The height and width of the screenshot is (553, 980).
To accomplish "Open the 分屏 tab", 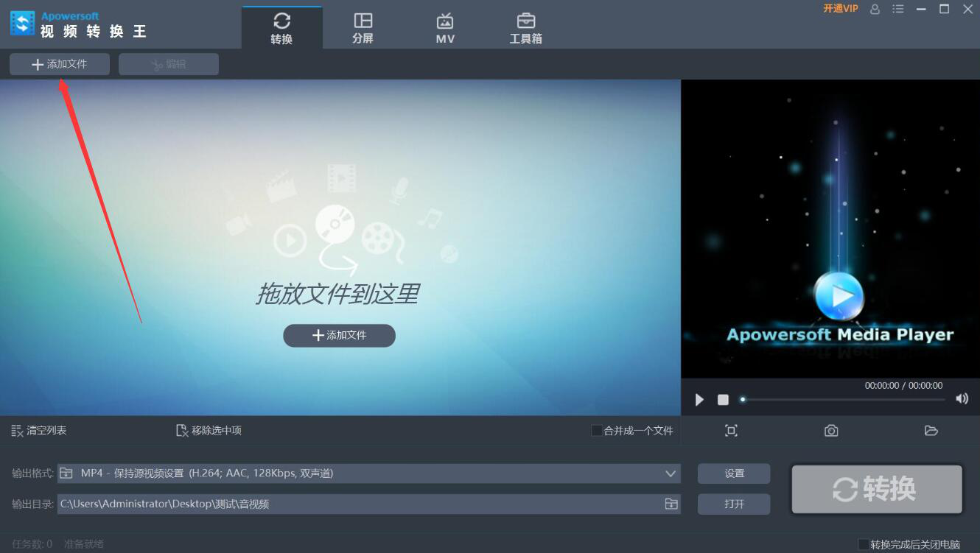I will click(363, 28).
